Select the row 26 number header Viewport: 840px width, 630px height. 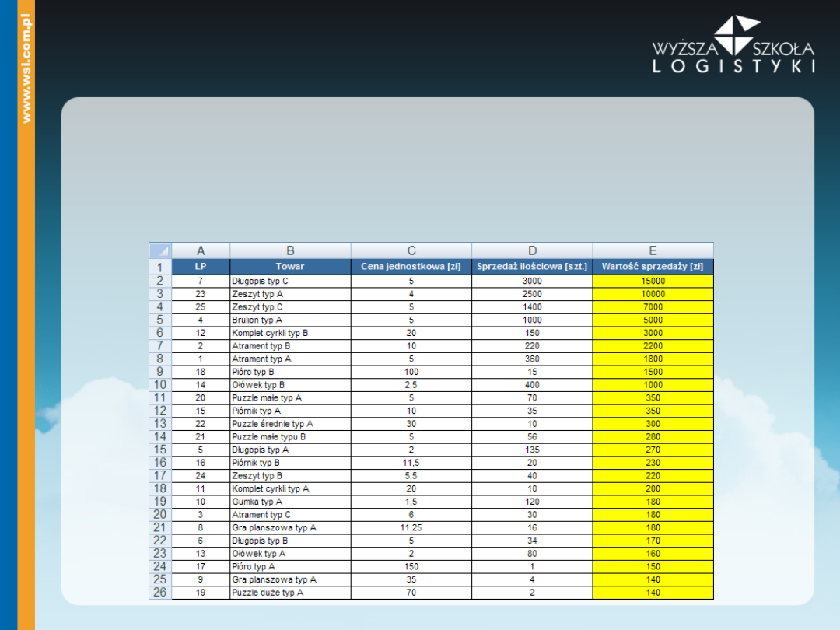160,593
